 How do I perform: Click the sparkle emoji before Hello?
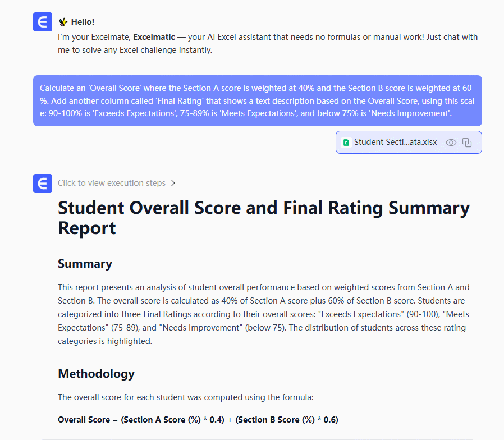[63, 22]
